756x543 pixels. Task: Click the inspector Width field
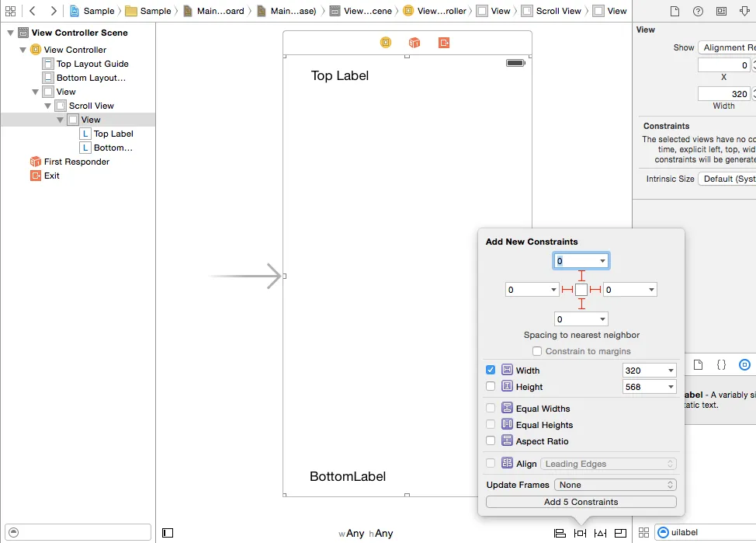(724, 94)
